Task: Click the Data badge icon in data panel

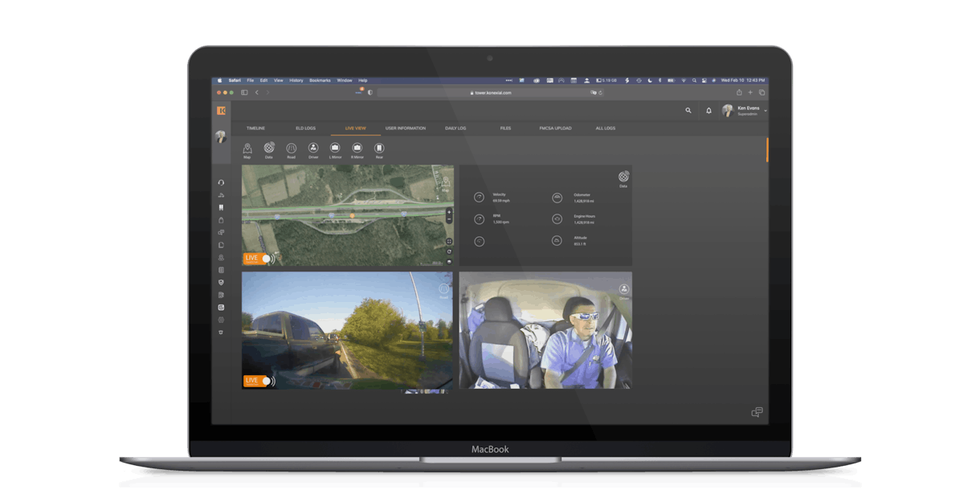Action: [623, 178]
